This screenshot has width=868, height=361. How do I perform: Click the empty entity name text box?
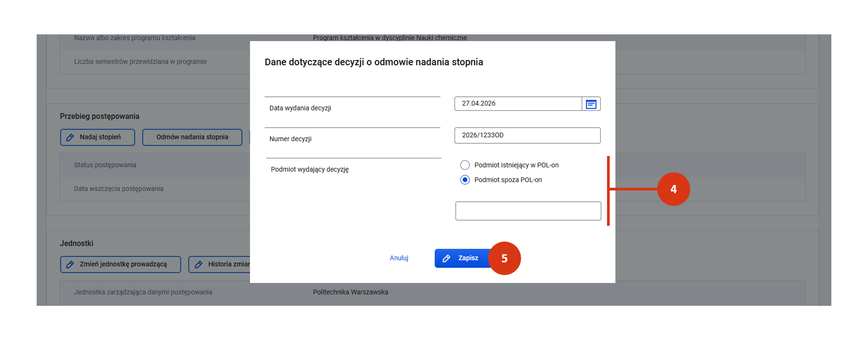528,211
